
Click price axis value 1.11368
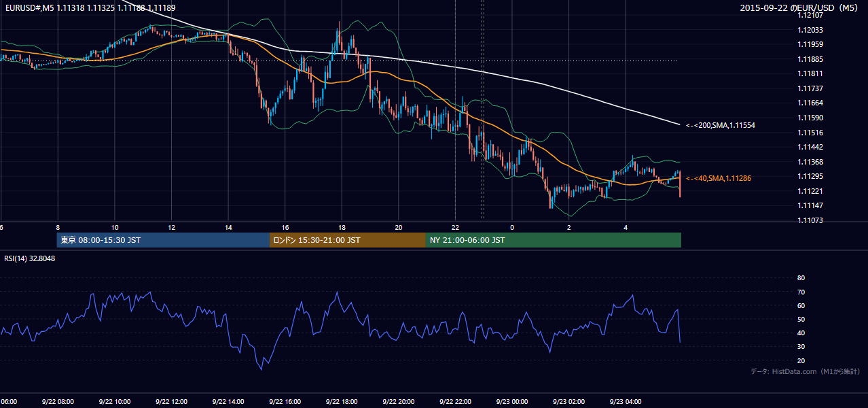(x=810, y=162)
